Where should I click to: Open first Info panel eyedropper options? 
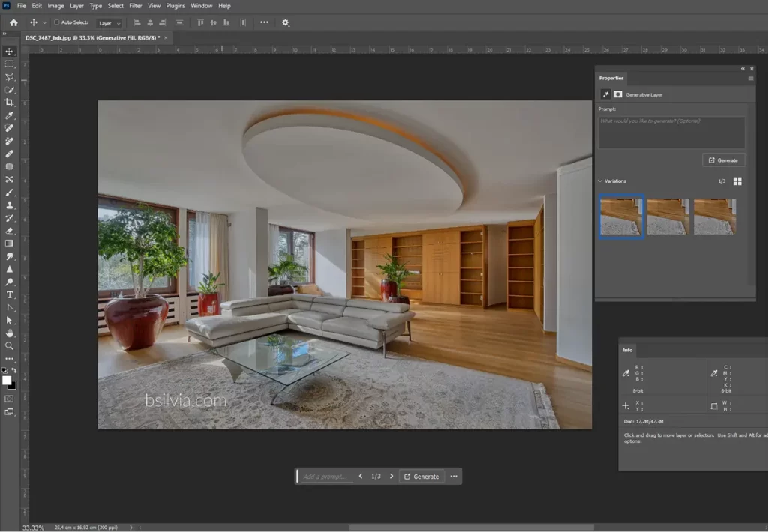click(625, 373)
